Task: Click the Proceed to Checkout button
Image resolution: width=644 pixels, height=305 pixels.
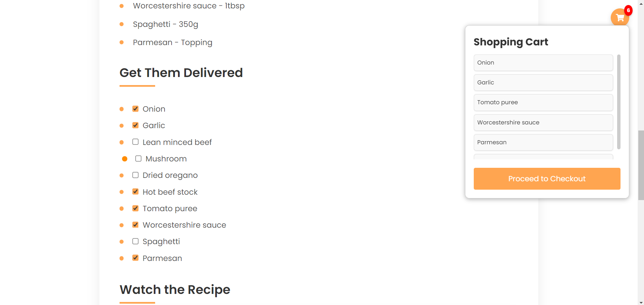Action: 547,179
